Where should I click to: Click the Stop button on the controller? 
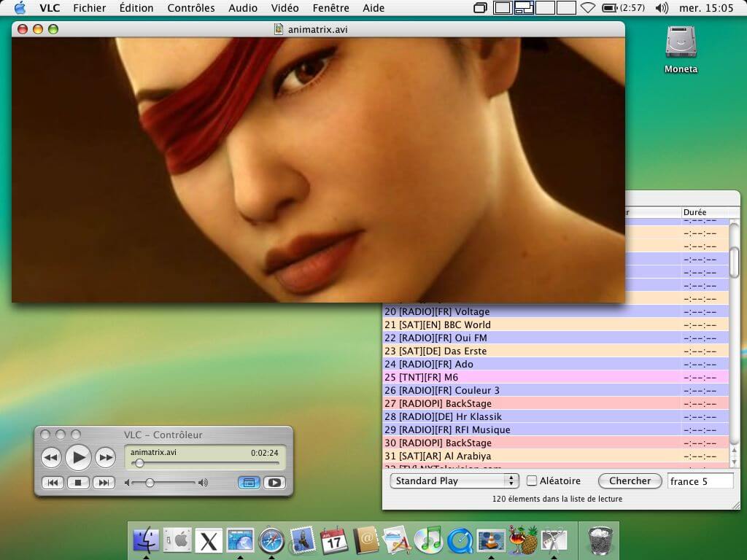pos(79,482)
